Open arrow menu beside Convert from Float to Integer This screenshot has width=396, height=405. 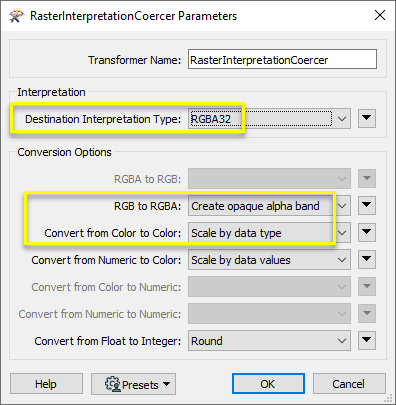point(367,340)
